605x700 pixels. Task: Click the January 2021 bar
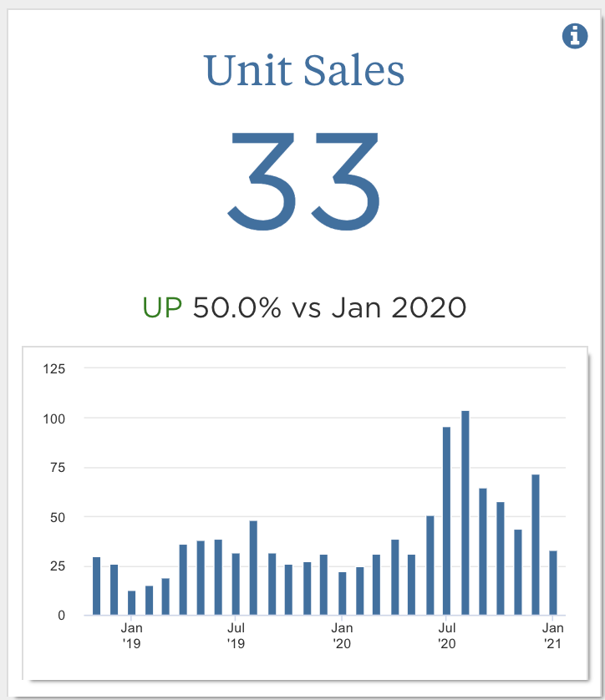coord(553,583)
